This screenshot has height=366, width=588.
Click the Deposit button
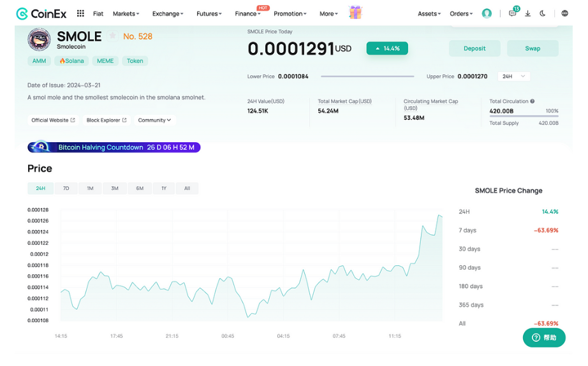(474, 48)
